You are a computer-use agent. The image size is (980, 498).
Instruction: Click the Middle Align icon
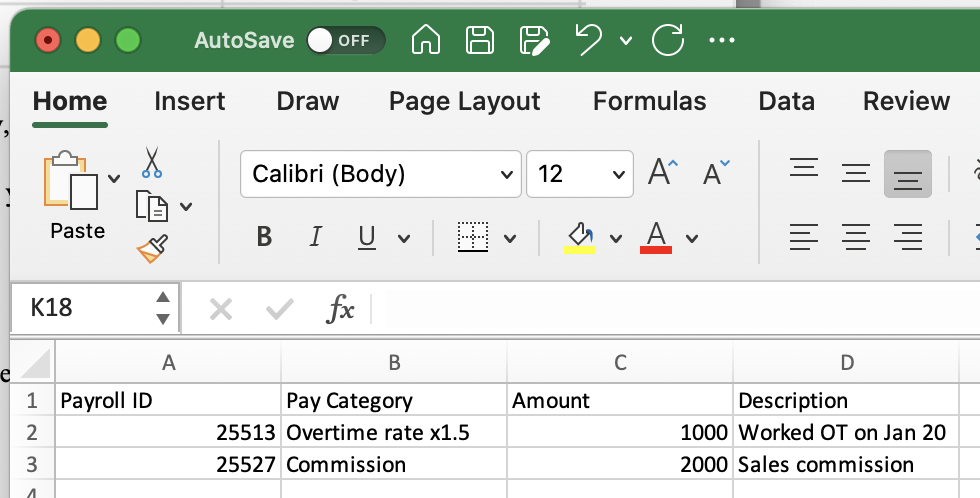coord(856,173)
